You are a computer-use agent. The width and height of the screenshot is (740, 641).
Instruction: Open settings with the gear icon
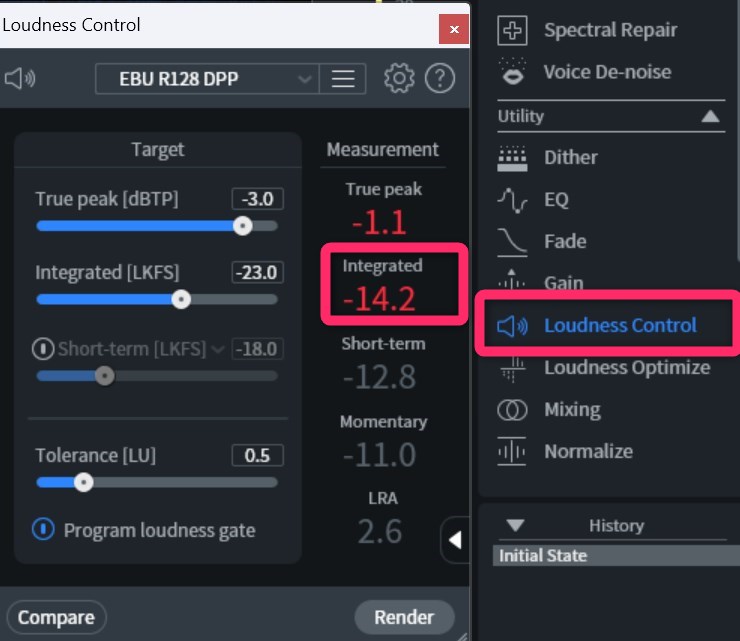(399, 78)
